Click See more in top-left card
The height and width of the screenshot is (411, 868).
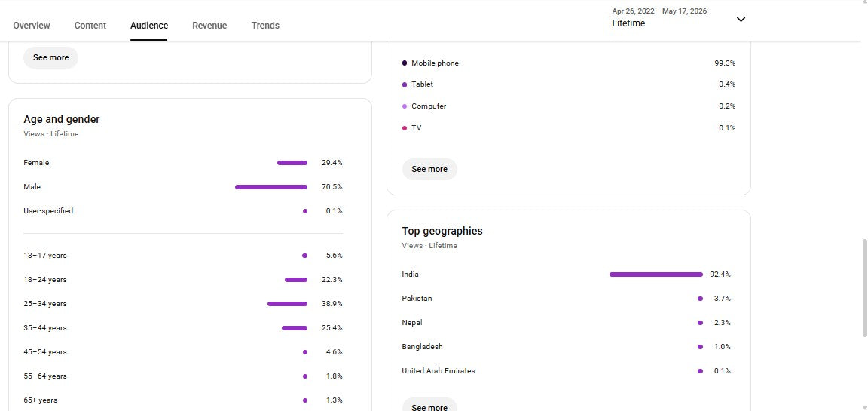[x=51, y=57]
